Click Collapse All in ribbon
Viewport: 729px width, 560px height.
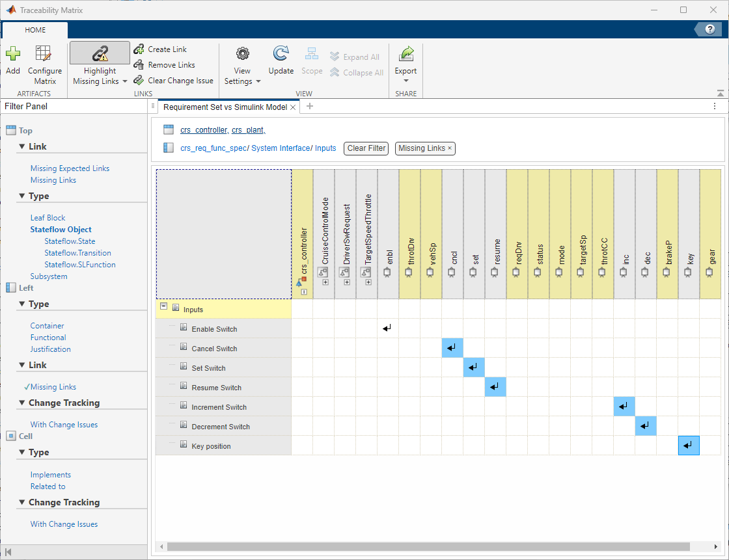357,72
